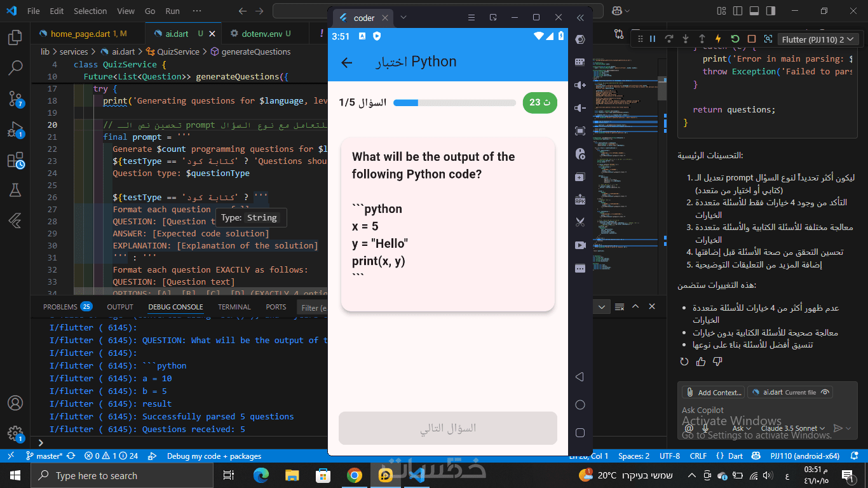Install an APK in the emulator
This screenshot has height=488, width=868.
pyautogui.click(x=580, y=200)
